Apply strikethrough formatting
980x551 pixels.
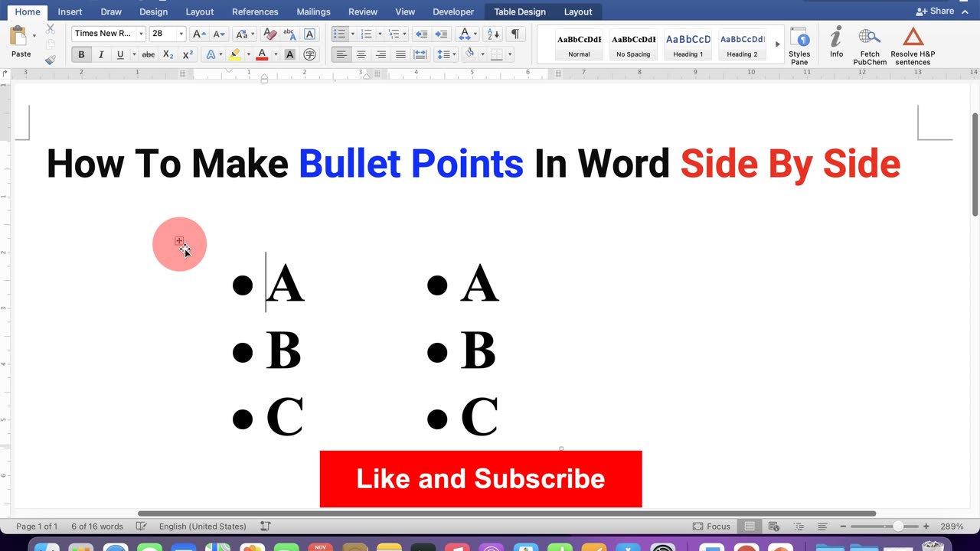149,54
